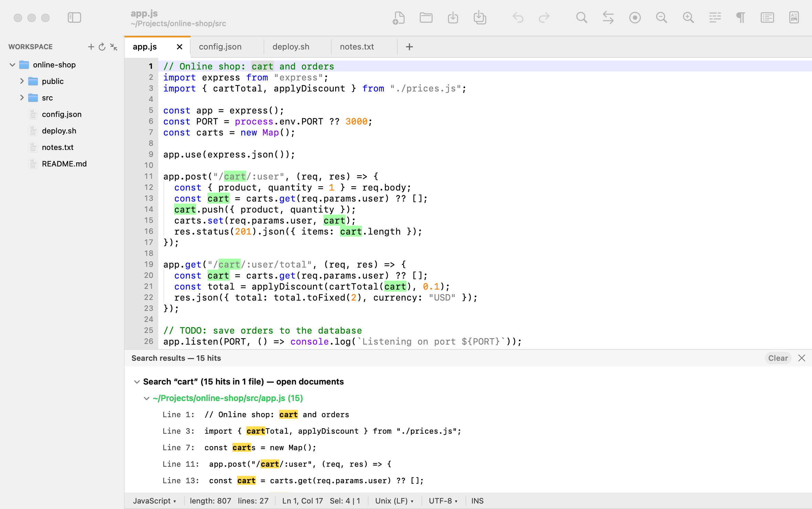Save all documents toolbar icon

click(480, 18)
